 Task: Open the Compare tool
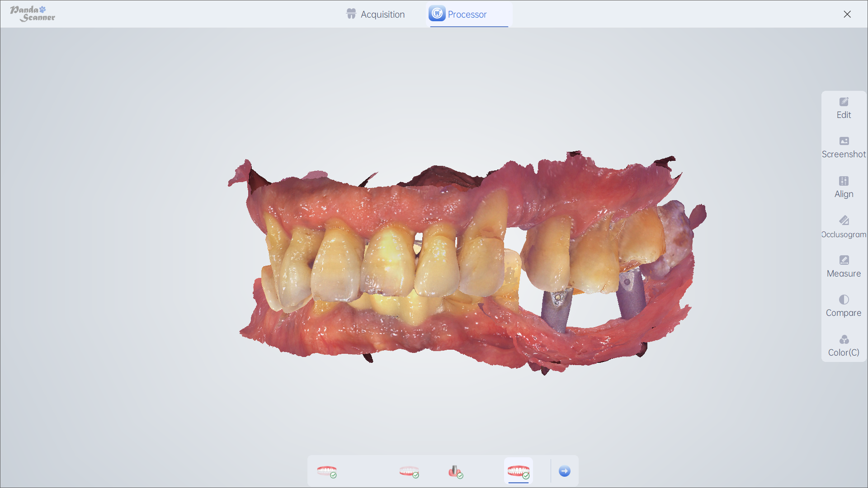point(844,306)
